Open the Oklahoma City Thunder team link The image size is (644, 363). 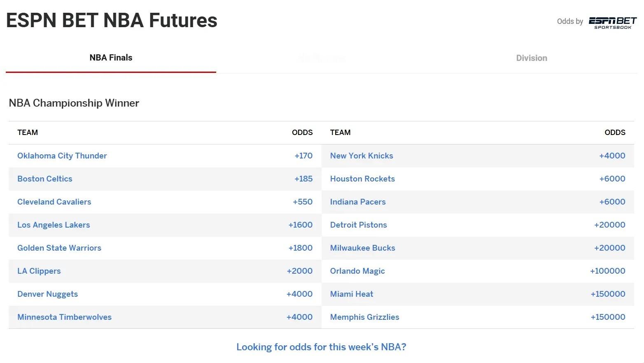click(62, 156)
